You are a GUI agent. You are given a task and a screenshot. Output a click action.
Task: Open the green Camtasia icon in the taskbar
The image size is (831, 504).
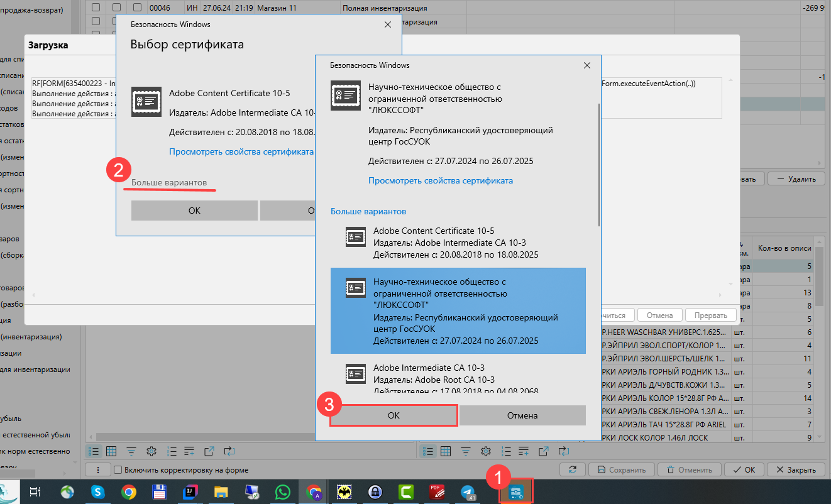405,491
